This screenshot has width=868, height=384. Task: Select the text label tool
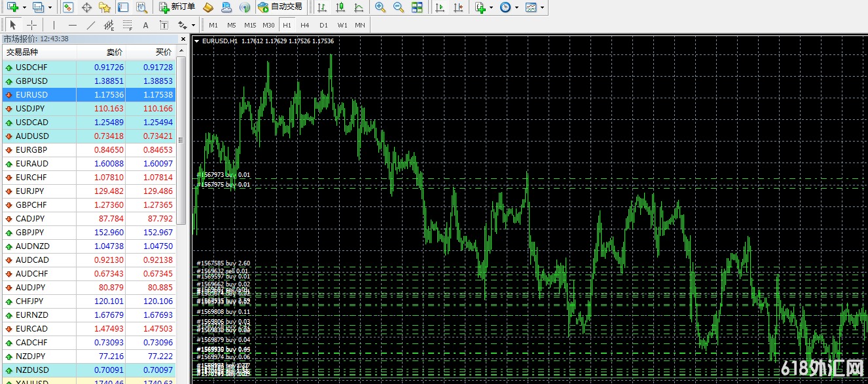[145, 25]
